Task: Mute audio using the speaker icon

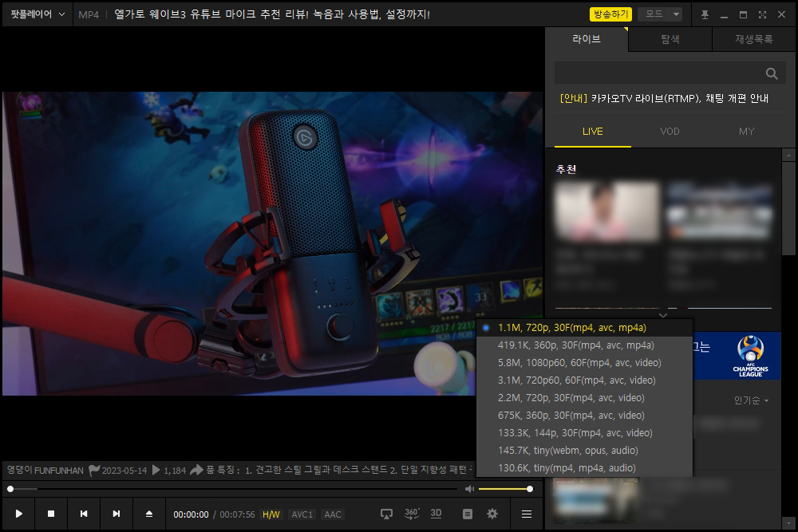Action: point(469,489)
